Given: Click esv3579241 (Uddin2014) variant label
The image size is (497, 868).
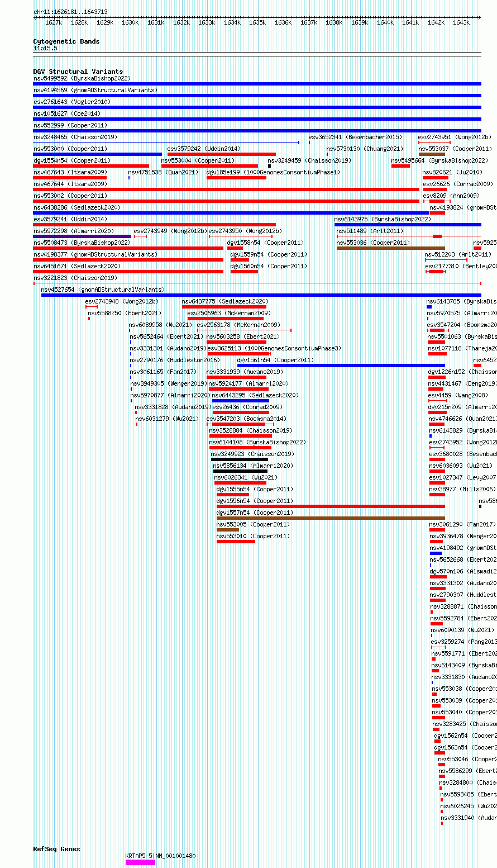Looking at the screenshot, I should pos(70,219).
